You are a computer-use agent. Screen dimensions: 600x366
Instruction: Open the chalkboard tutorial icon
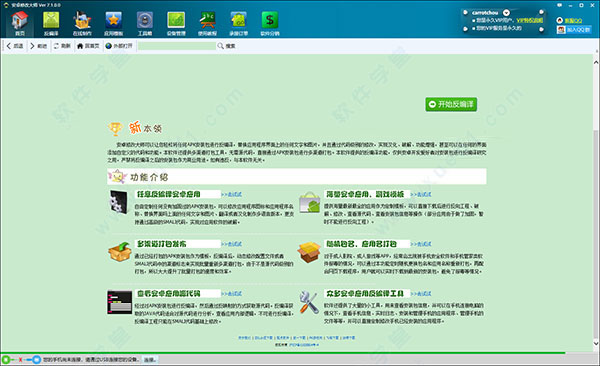(x=207, y=23)
